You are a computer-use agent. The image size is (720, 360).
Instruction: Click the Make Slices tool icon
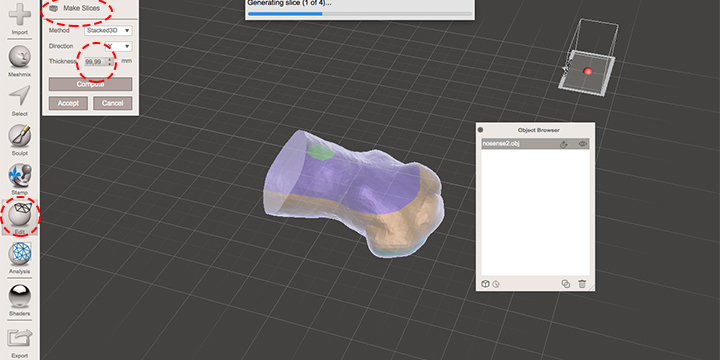54,8
